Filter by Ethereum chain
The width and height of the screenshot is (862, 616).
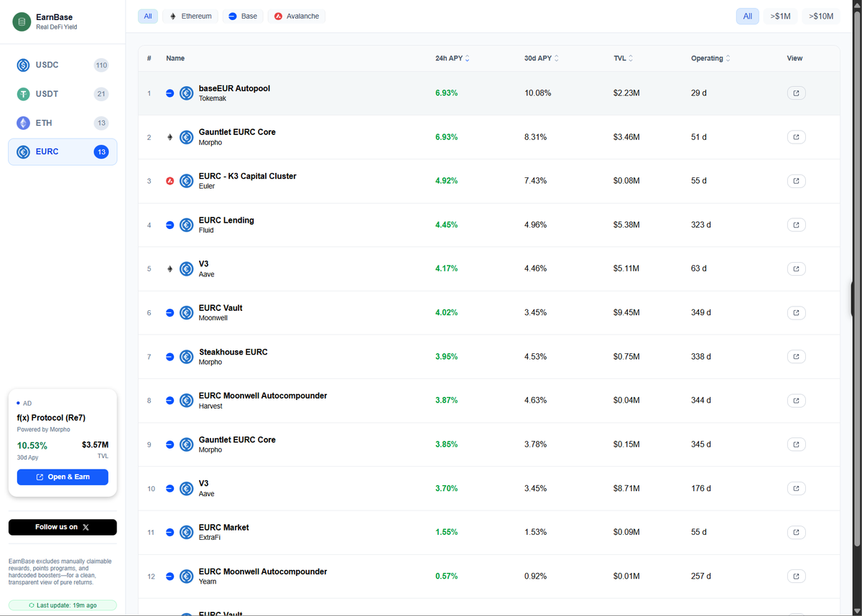point(190,16)
